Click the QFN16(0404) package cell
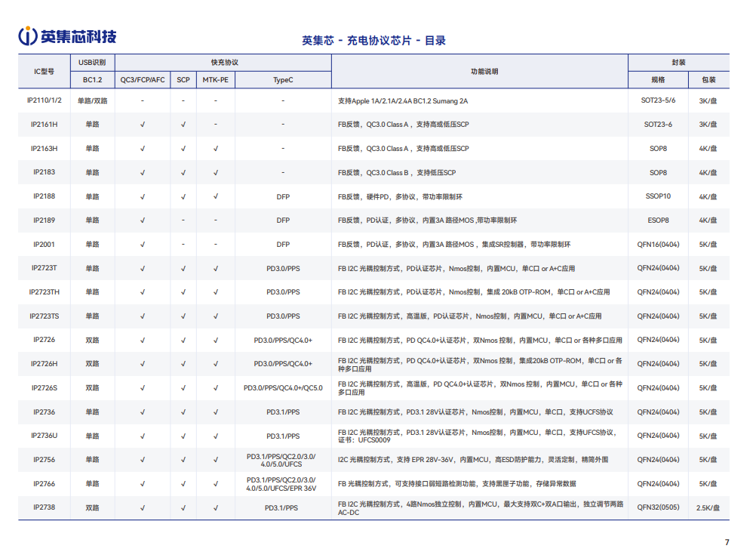 pyautogui.click(x=658, y=244)
